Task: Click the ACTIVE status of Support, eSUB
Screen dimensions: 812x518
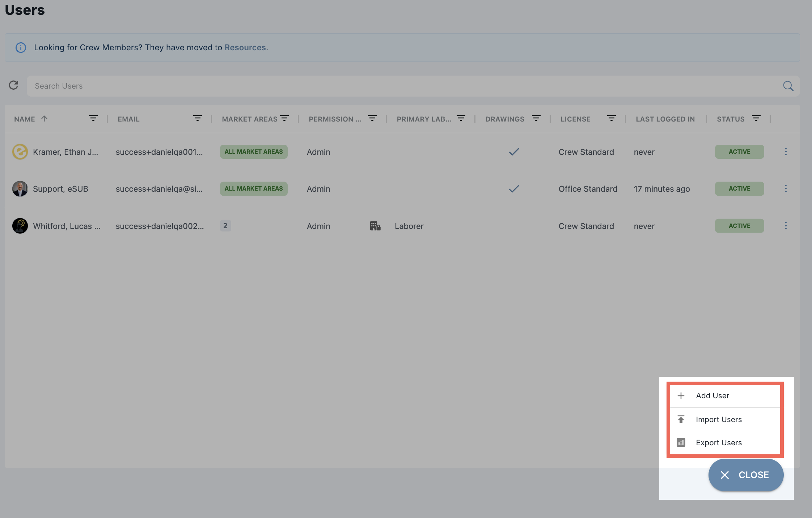Action: [x=739, y=188]
